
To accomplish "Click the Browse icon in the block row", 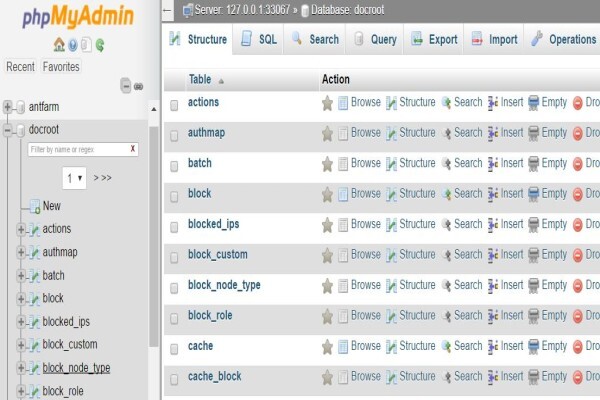I will 343,194.
